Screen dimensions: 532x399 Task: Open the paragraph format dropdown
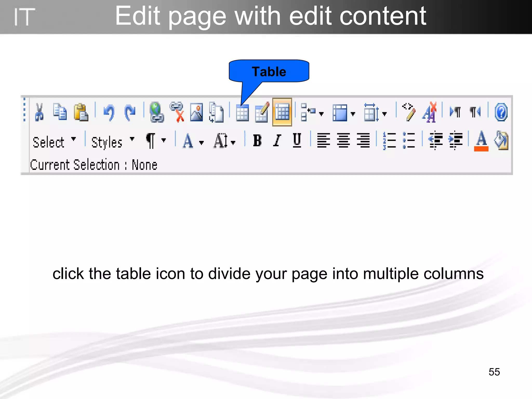[x=156, y=141]
